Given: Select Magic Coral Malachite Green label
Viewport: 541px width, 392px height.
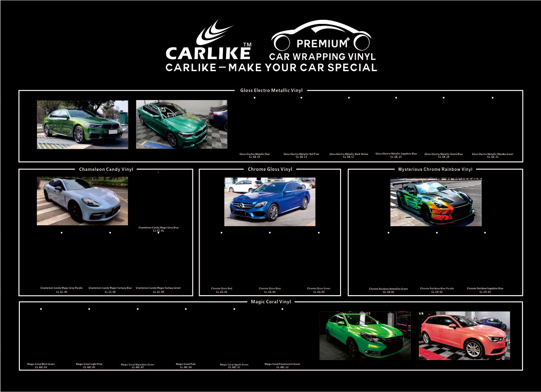Looking at the screenshot, I should (x=138, y=366).
